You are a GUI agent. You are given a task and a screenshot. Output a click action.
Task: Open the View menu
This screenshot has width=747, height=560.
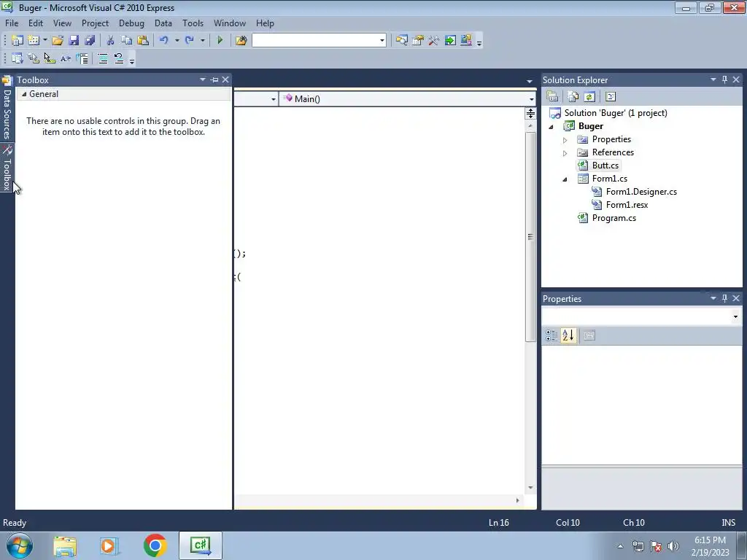(62, 23)
